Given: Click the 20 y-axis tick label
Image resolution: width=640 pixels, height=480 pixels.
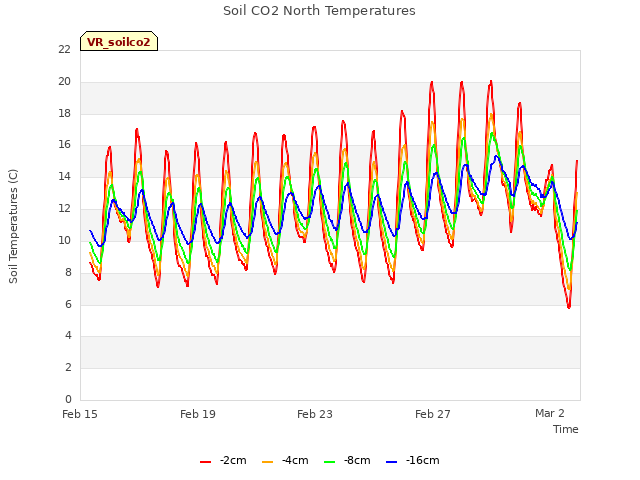Looking at the screenshot, I should (64, 82).
